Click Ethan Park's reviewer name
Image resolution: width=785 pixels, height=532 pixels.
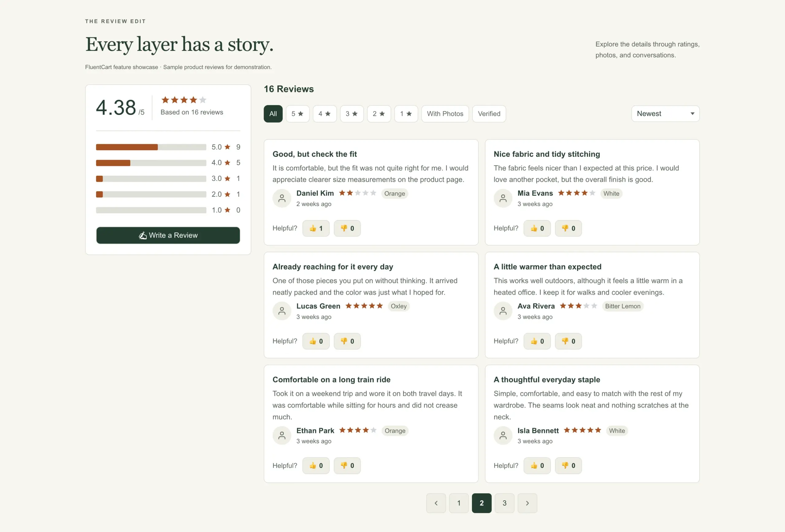click(x=315, y=431)
